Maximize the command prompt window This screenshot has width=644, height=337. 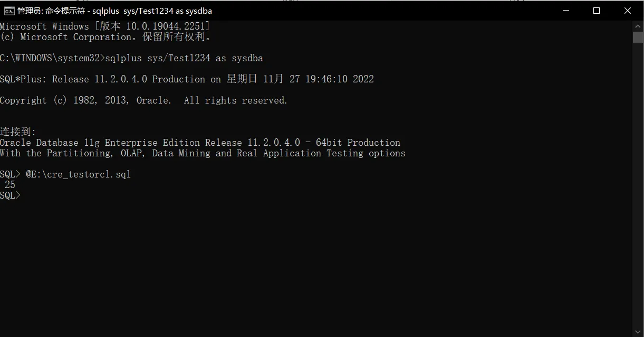pos(597,11)
